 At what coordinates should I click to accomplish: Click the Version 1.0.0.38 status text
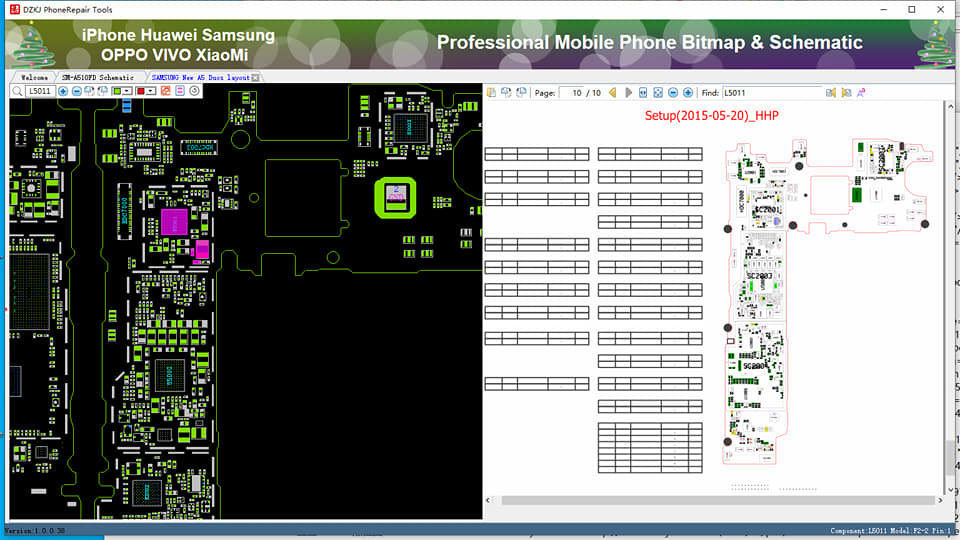tap(35, 531)
